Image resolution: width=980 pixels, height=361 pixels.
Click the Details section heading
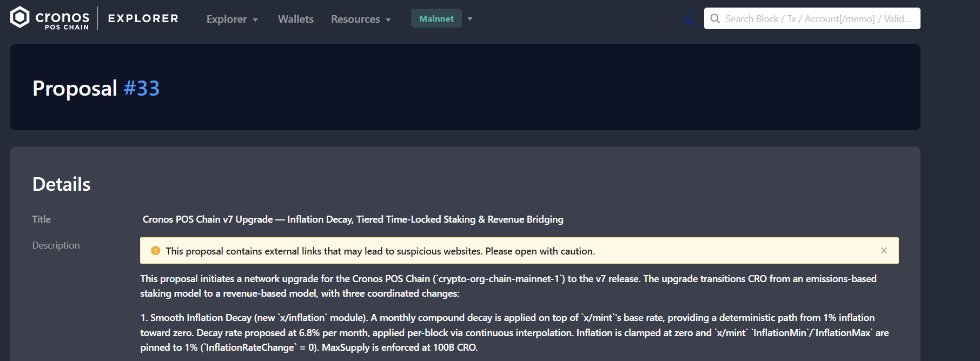pyautogui.click(x=62, y=184)
